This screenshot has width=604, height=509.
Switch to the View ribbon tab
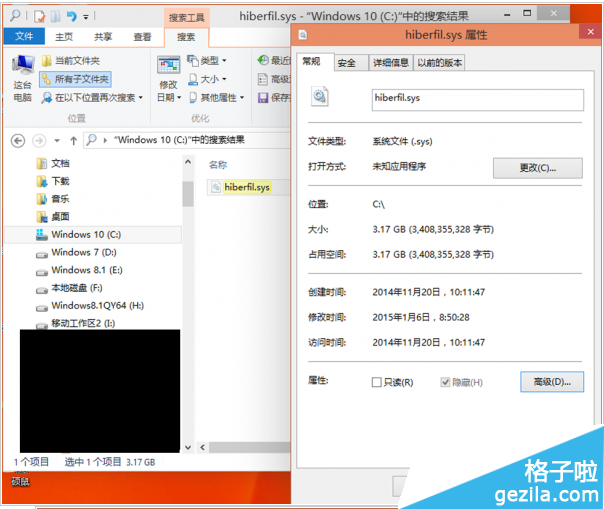coord(143,37)
